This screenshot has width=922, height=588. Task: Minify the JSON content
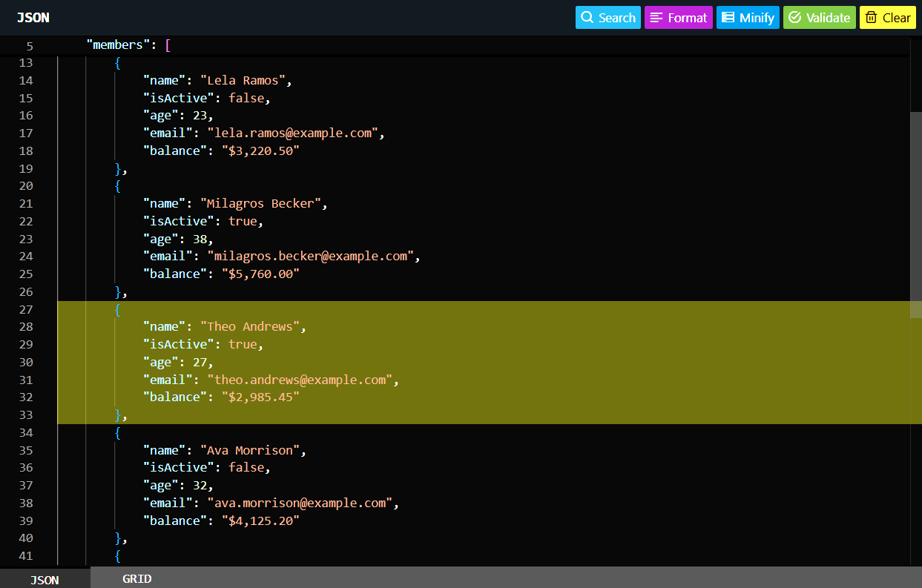[748, 17]
